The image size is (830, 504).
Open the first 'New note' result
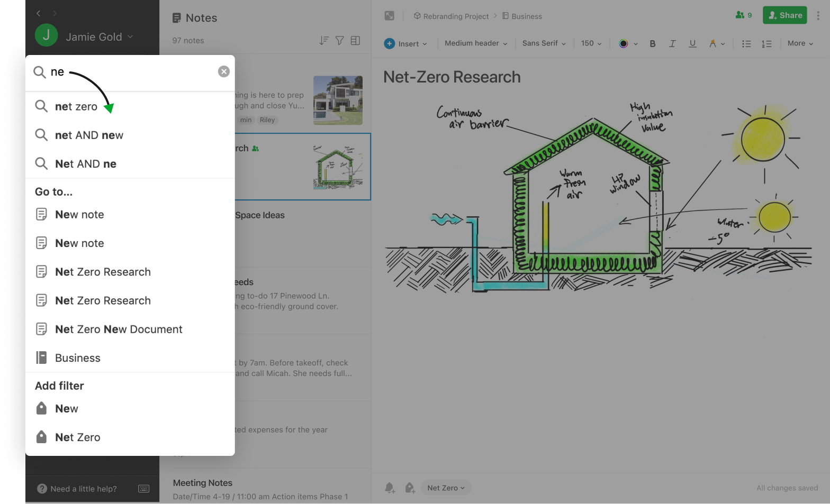[130, 214]
